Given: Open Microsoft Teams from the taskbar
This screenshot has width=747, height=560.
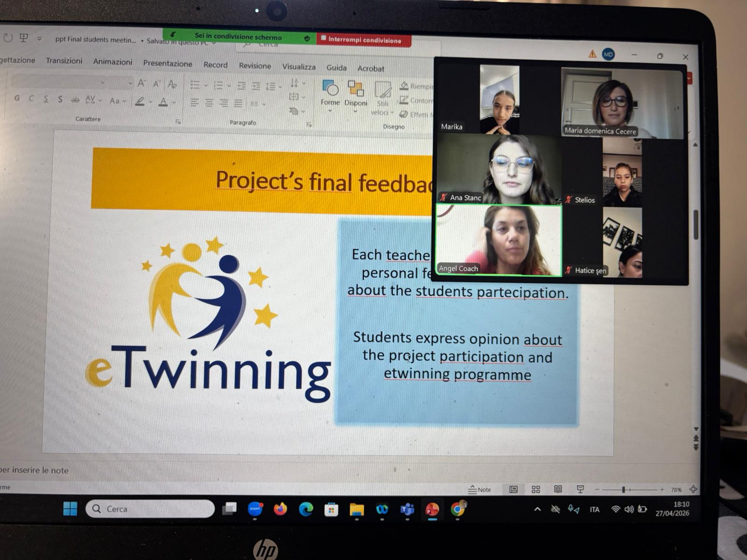Looking at the screenshot, I should [x=407, y=509].
